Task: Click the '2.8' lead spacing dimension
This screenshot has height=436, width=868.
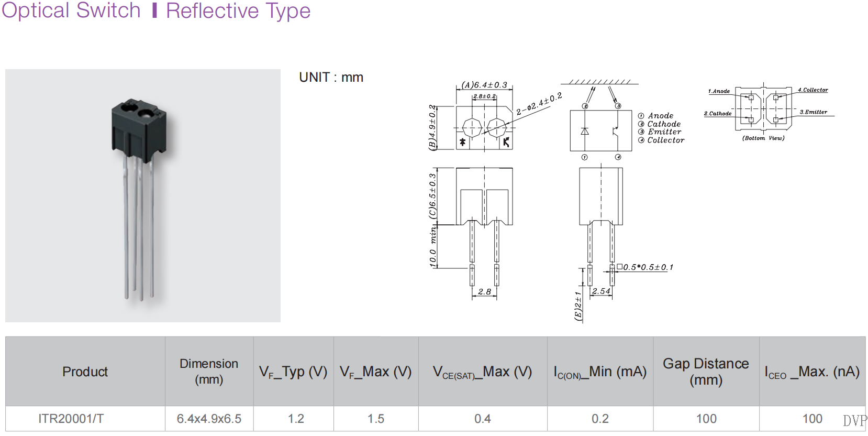Action: coord(484,291)
